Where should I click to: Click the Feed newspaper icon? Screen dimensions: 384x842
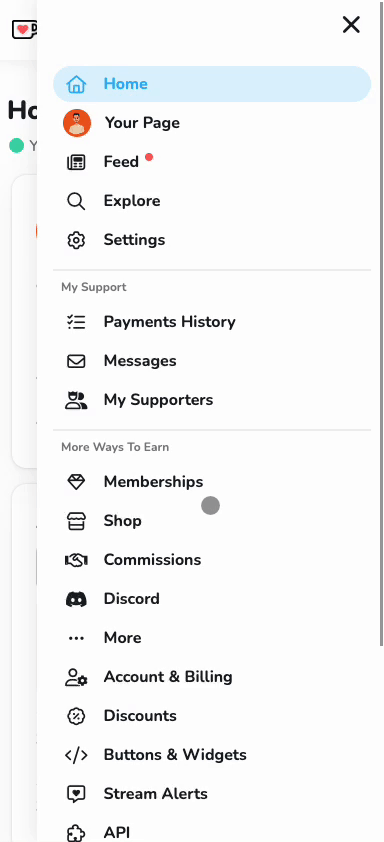click(x=76, y=162)
